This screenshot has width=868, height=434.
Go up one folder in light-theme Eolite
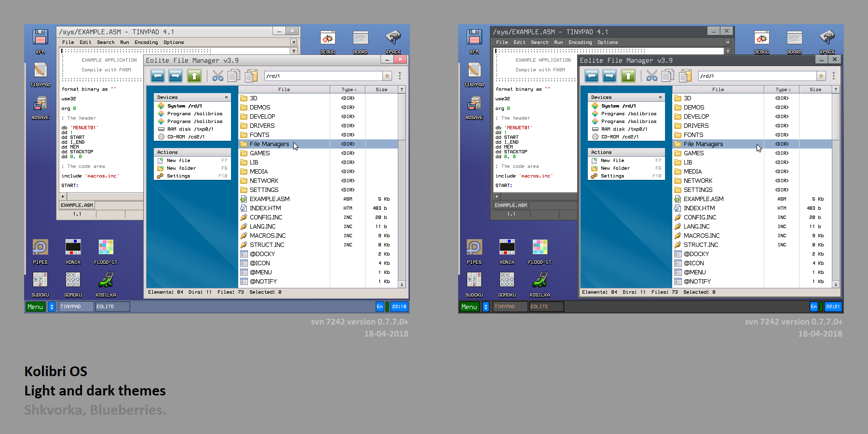pos(194,76)
